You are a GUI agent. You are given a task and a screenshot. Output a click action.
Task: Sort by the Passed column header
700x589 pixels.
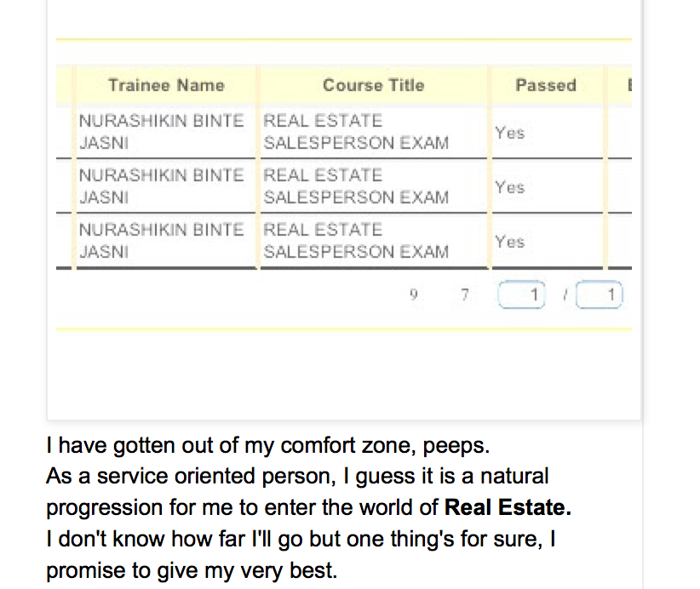coord(546,85)
